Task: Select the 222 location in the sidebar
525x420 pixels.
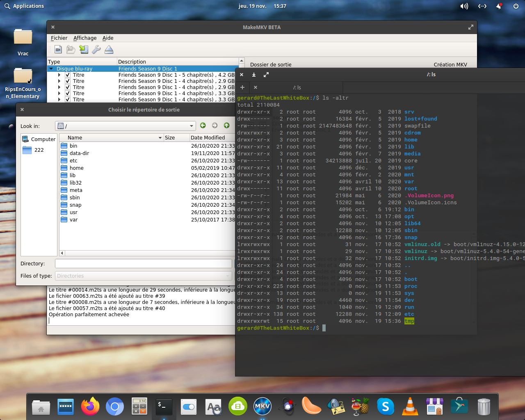Action: point(39,150)
